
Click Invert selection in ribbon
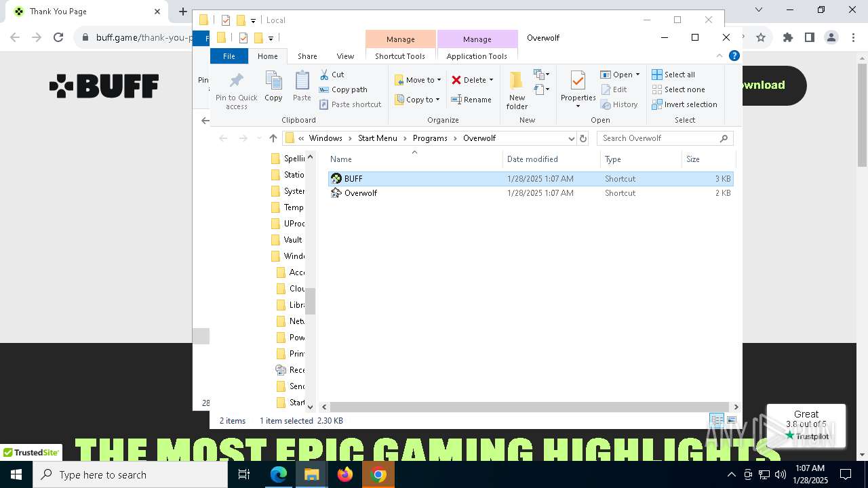(x=684, y=104)
